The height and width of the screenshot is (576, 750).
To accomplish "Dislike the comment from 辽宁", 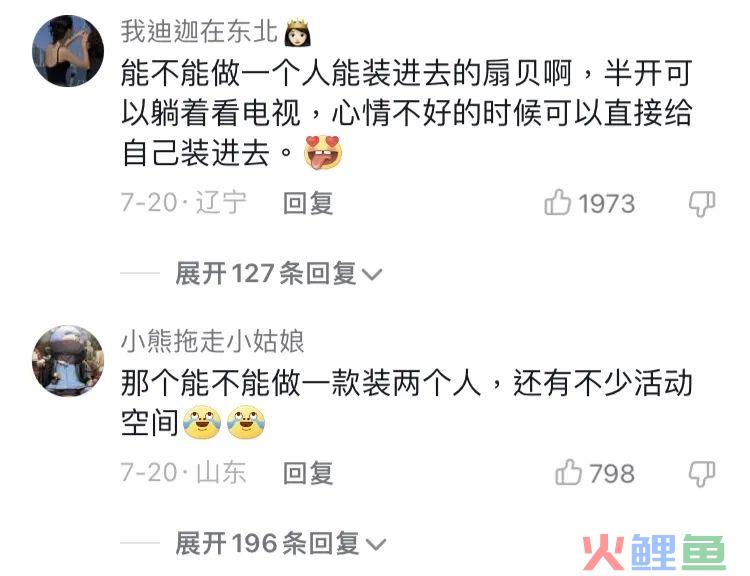I will (x=702, y=203).
